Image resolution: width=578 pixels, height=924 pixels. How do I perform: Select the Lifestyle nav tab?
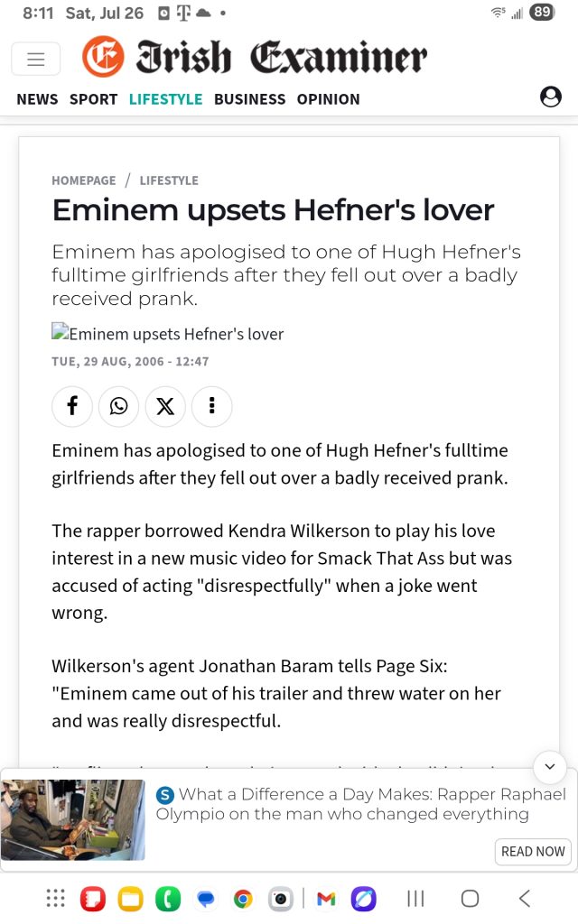click(165, 99)
